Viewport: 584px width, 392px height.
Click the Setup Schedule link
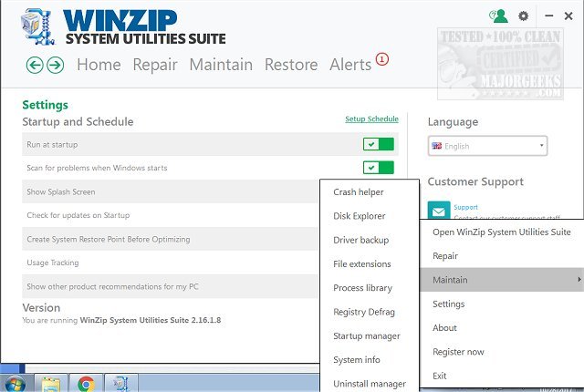371,119
